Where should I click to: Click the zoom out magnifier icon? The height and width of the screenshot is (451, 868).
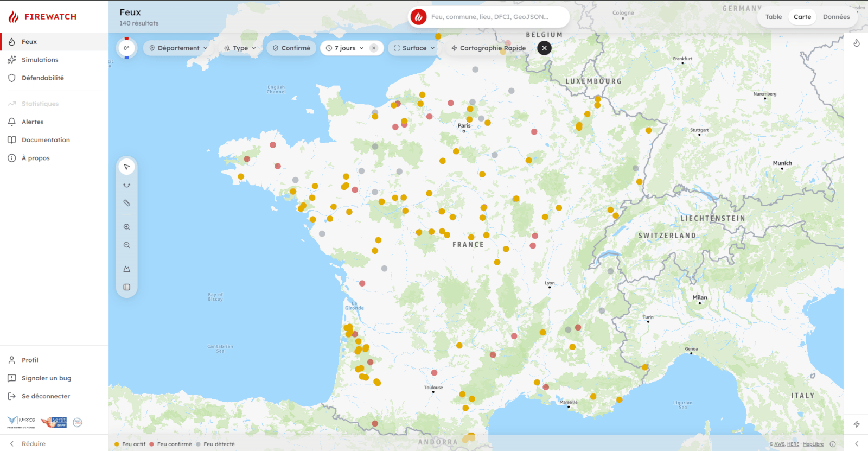[x=126, y=245]
